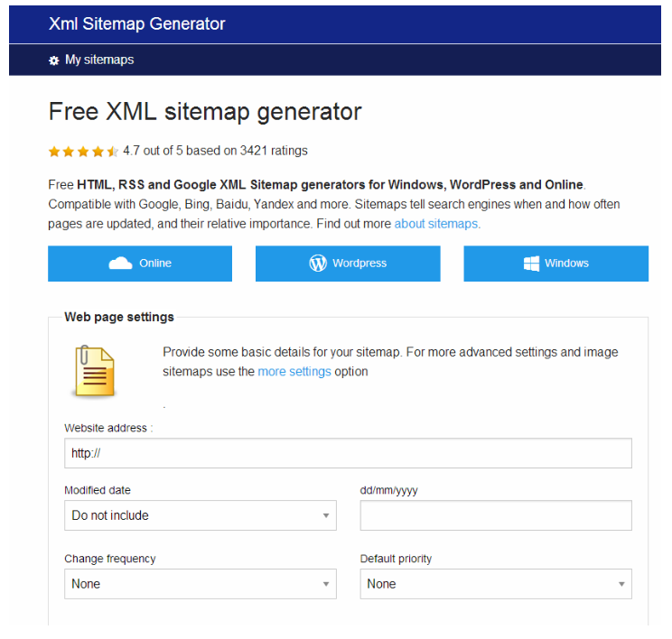Click the gear icon beside My sitemaps
This screenshot has width=672, height=639.
53,60
